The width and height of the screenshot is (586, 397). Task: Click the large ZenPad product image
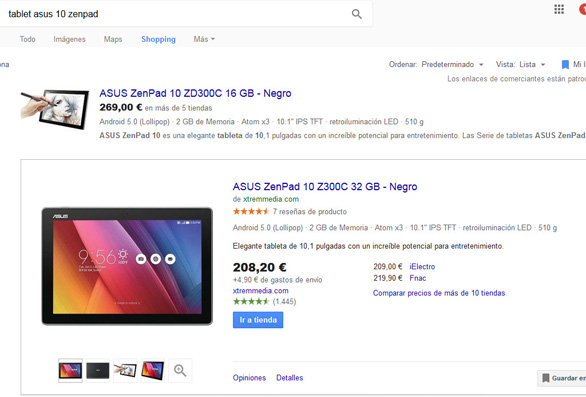[127, 266]
